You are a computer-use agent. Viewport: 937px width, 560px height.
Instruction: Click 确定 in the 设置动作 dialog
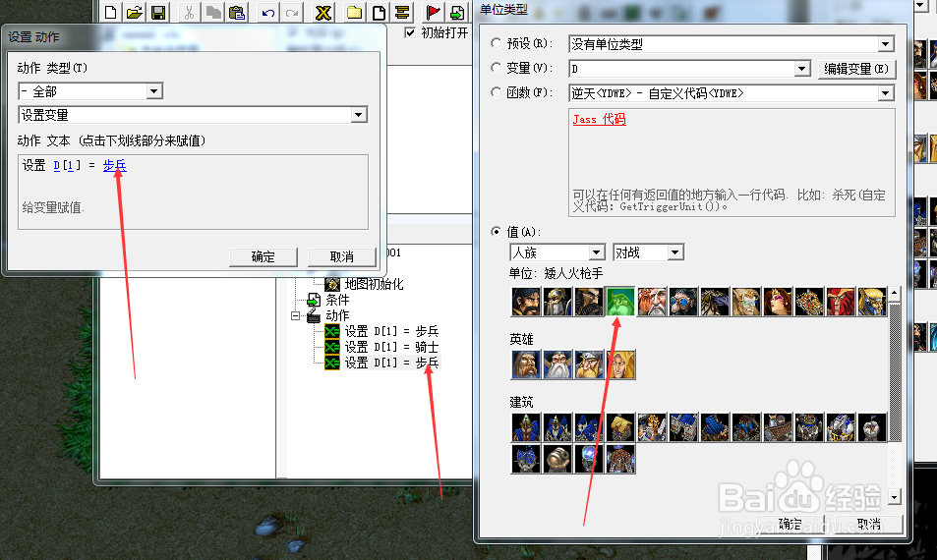pyautogui.click(x=263, y=256)
